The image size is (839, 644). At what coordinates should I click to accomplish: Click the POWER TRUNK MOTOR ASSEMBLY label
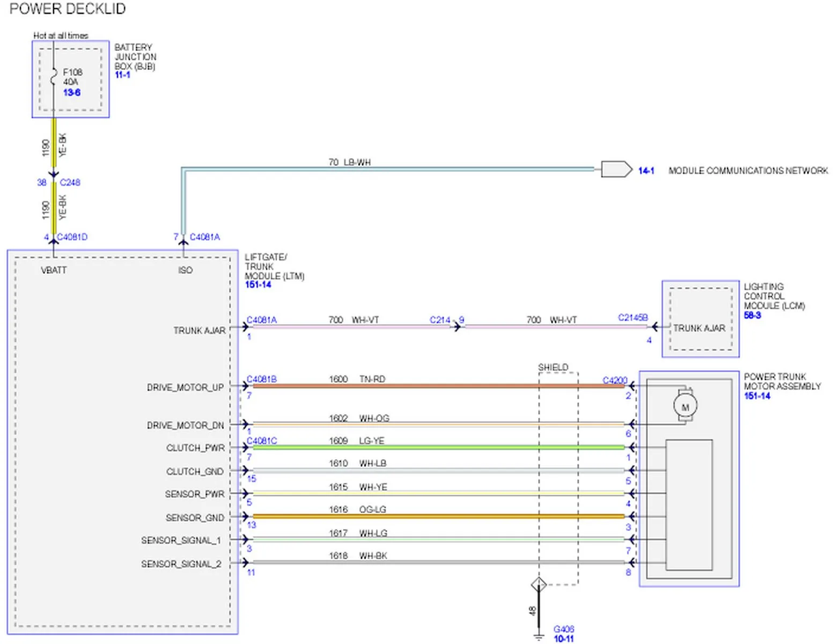[x=782, y=382]
